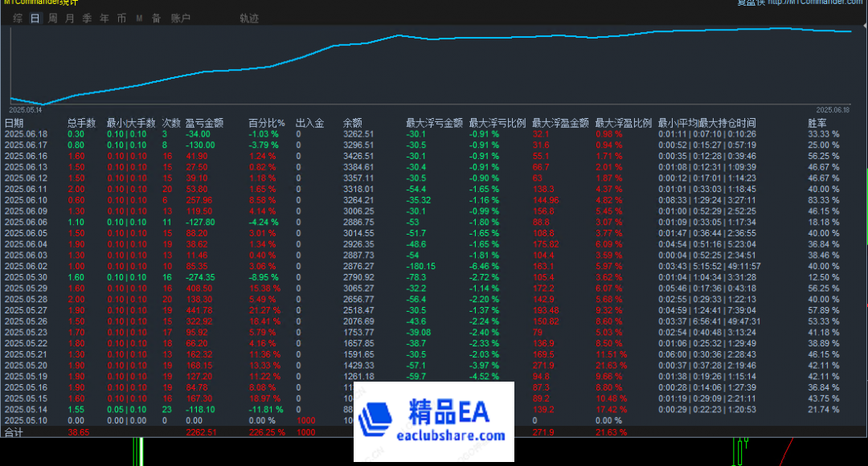Screen dimensions: 868x466
Task: Switch to the 综 summary tab
Action: point(17,18)
